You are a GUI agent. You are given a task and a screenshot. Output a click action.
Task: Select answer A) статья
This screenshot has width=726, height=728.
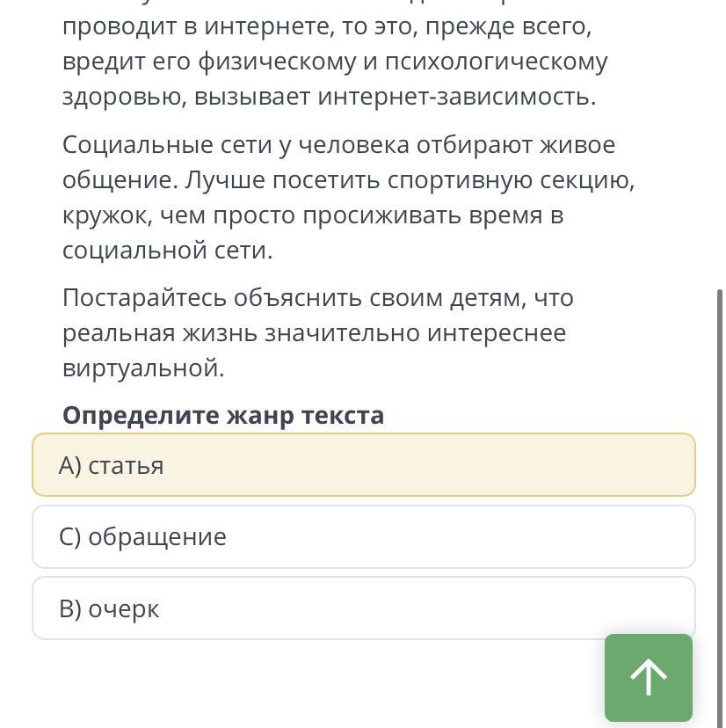tap(364, 465)
